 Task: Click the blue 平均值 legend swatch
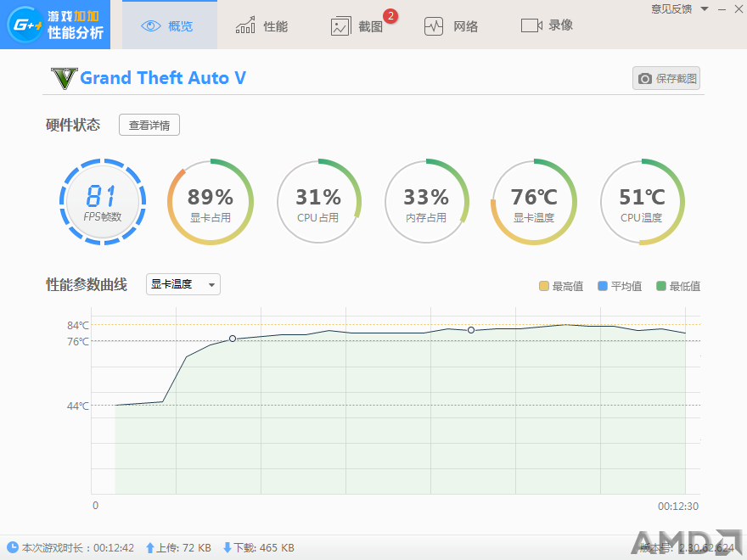603,286
